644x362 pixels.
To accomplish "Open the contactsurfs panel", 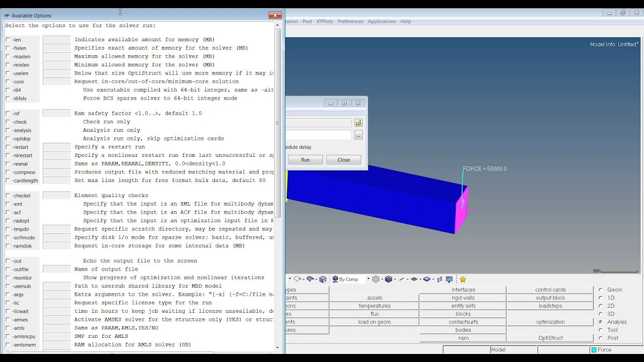I will point(463,322).
